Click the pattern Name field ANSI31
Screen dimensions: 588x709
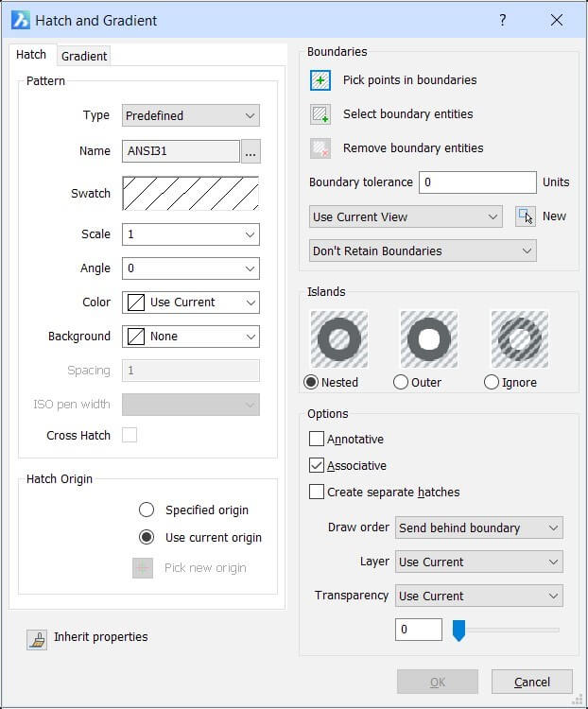[x=181, y=151]
